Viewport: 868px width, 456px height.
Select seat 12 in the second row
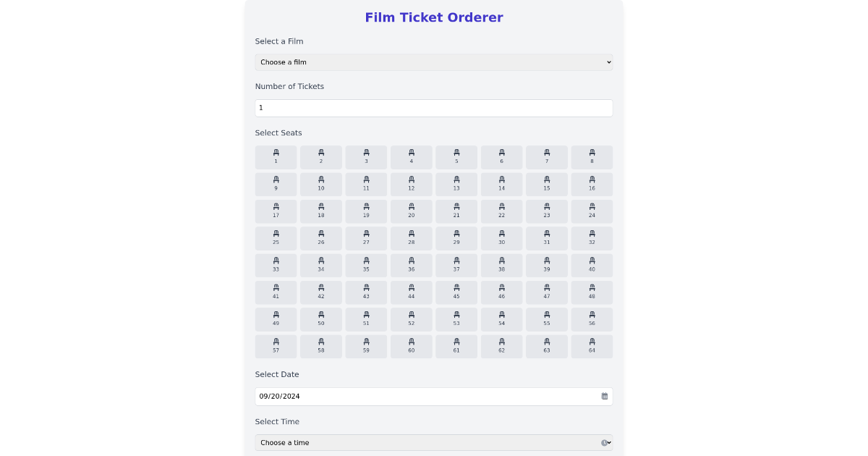coord(411,184)
